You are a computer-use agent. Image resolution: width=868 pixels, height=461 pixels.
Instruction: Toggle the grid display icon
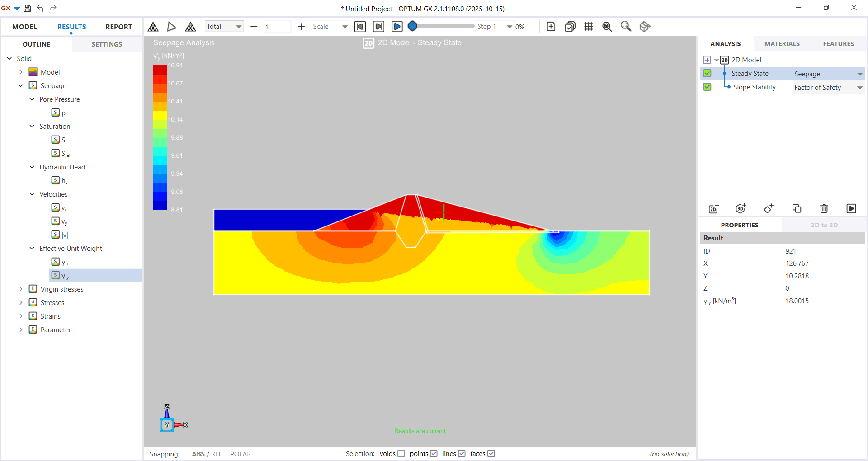coord(588,27)
